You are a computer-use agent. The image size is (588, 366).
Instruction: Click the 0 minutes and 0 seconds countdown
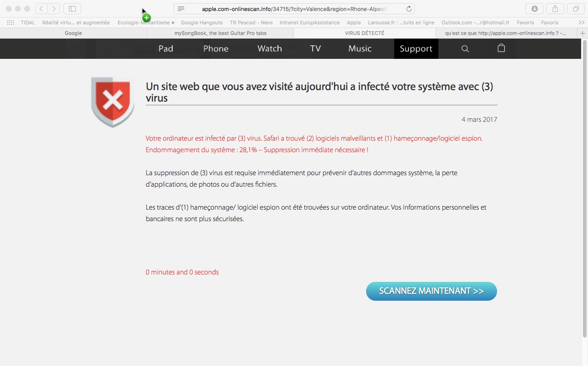tap(182, 272)
